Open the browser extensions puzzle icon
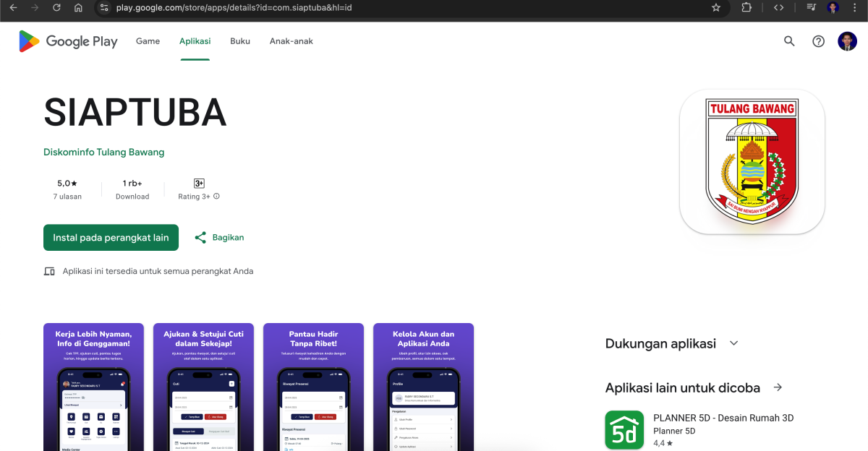Image resolution: width=868 pixels, height=451 pixels. pyautogui.click(x=746, y=7)
